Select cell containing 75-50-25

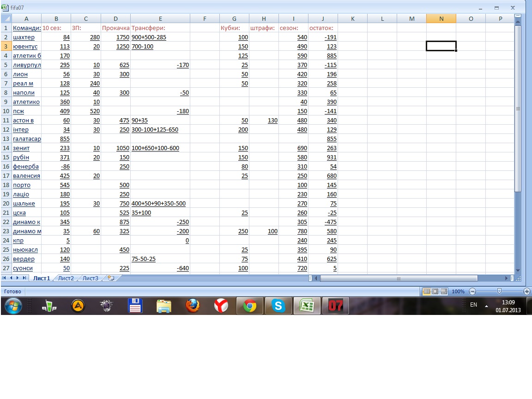click(160, 259)
